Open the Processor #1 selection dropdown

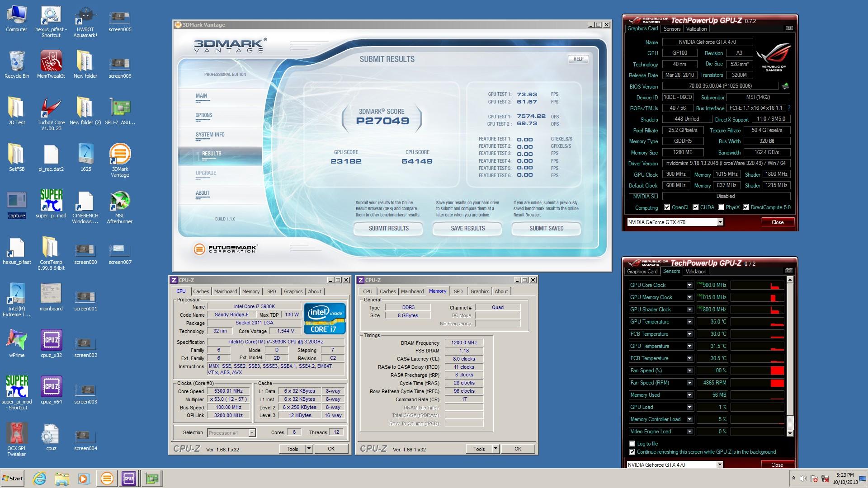[x=252, y=433]
